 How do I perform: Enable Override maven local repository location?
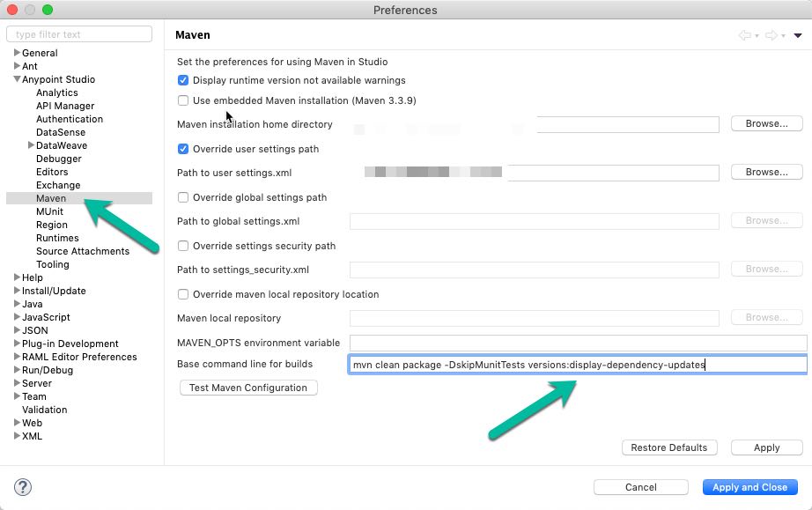(x=183, y=295)
